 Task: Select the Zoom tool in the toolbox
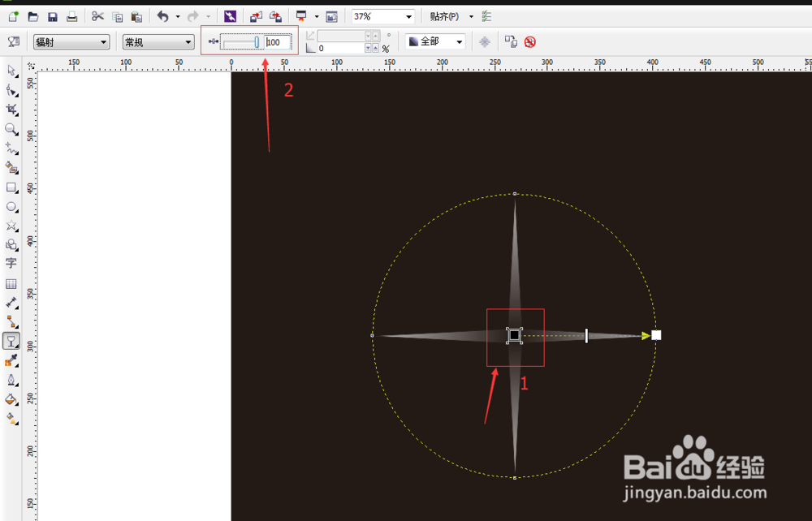pos(11,129)
